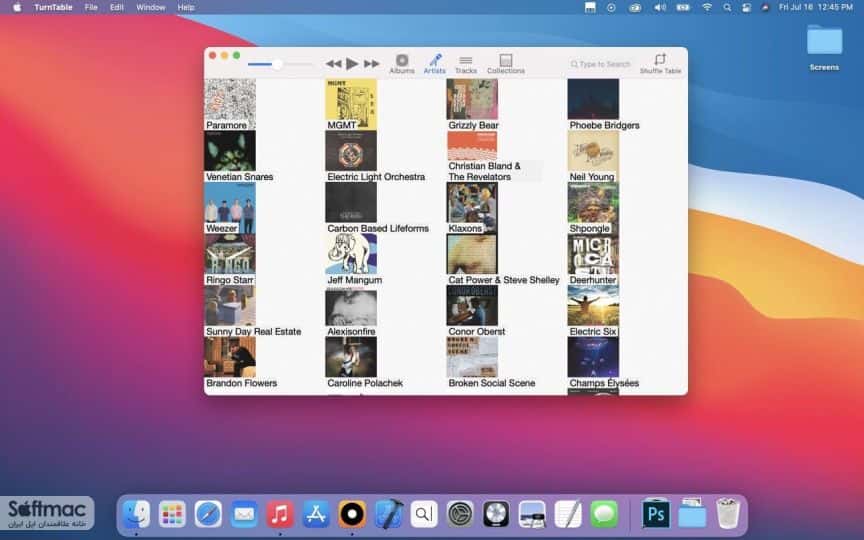The width and height of the screenshot is (864, 540).
Task: Open the Edit menu
Action: point(116,7)
